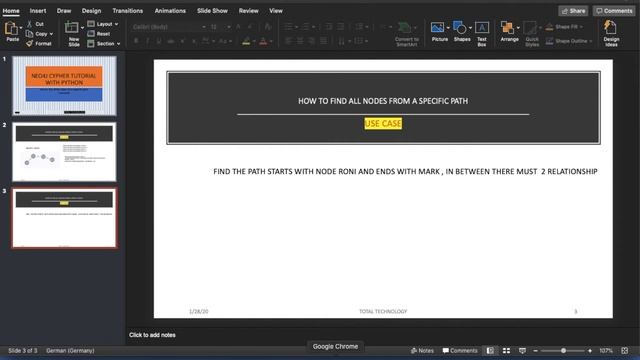The height and width of the screenshot is (360, 640).
Task: Switch to the Insert tab
Action: pos(38,11)
